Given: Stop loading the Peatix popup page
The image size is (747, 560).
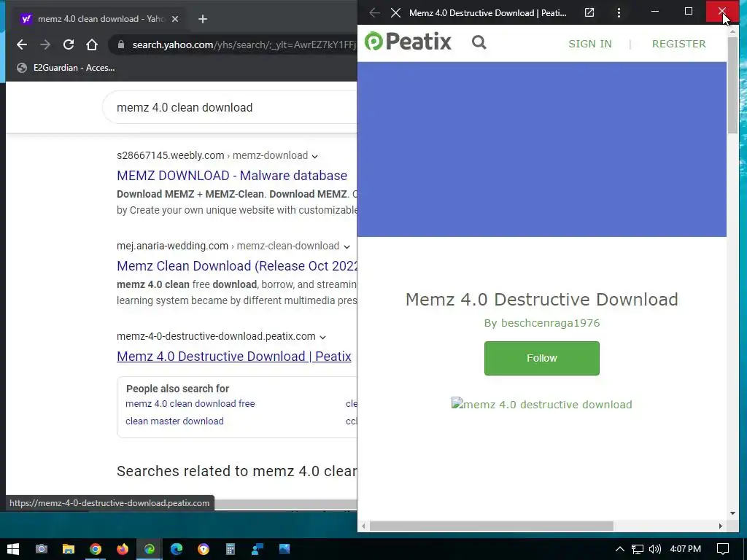Looking at the screenshot, I should click(x=395, y=13).
